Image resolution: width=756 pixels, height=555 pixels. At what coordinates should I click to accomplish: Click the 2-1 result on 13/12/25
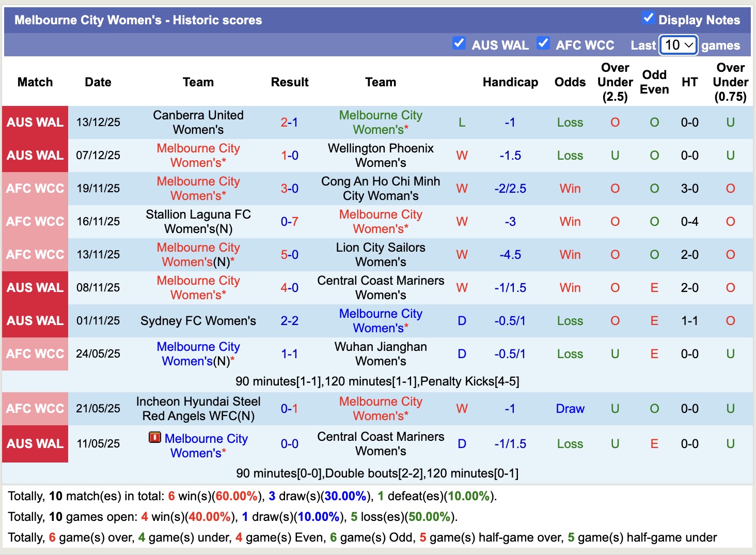tap(289, 122)
